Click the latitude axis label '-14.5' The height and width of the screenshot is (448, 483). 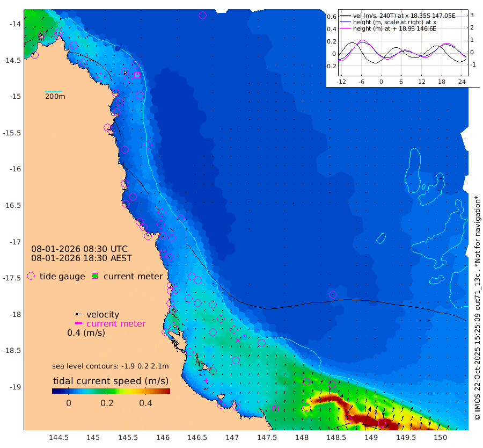point(12,60)
